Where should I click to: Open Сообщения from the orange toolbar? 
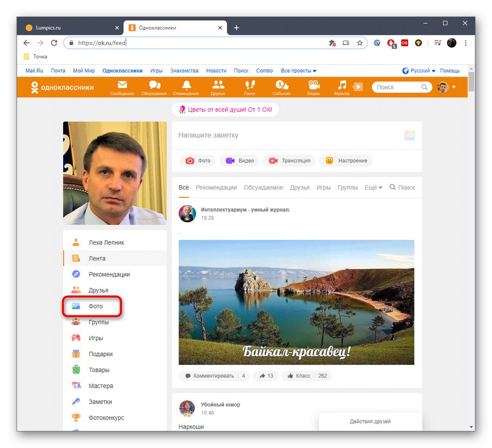[x=122, y=87]
